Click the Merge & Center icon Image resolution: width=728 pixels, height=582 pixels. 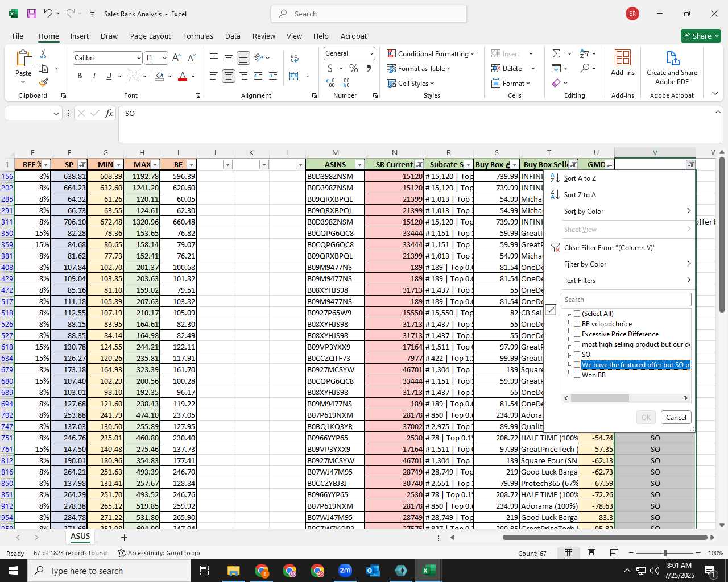pos(294,76)
